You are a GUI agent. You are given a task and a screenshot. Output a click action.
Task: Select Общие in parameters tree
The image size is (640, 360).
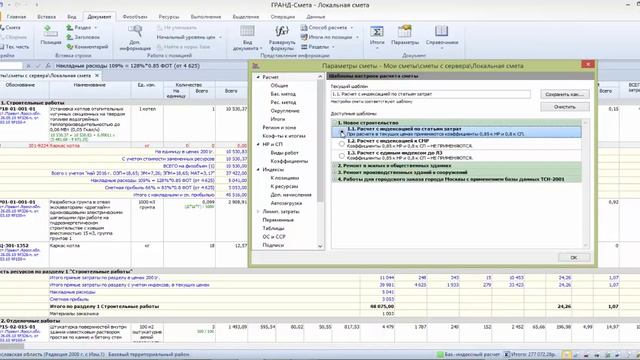coord(279,86)
